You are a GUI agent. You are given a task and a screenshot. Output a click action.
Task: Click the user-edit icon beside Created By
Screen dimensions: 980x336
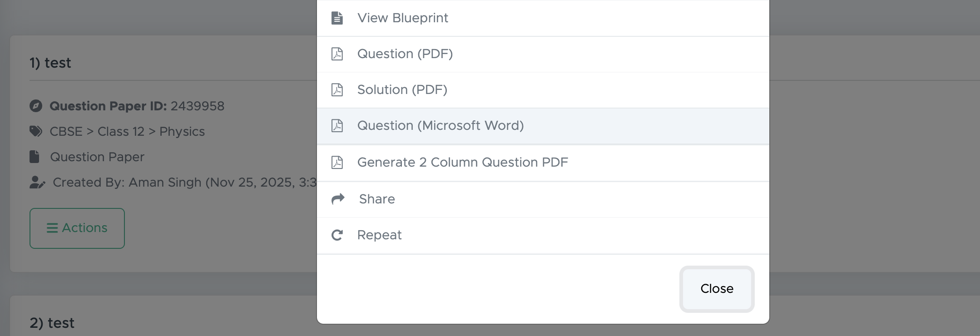pos(37,183)
